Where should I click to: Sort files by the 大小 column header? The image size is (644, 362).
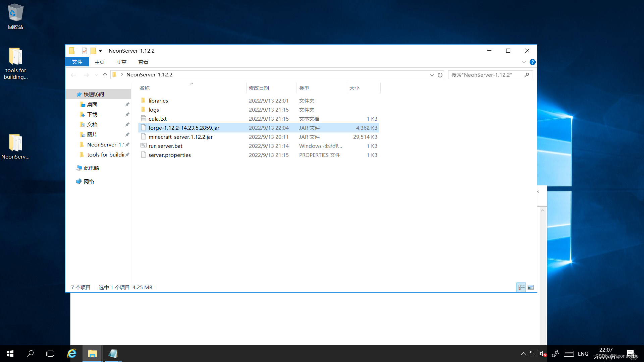pos(354,88)
